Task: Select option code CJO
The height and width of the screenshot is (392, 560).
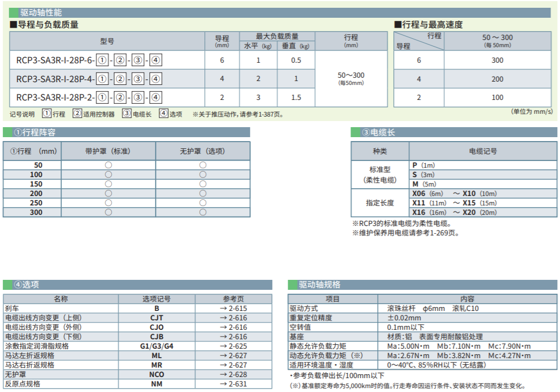Action: click(157, 328)
